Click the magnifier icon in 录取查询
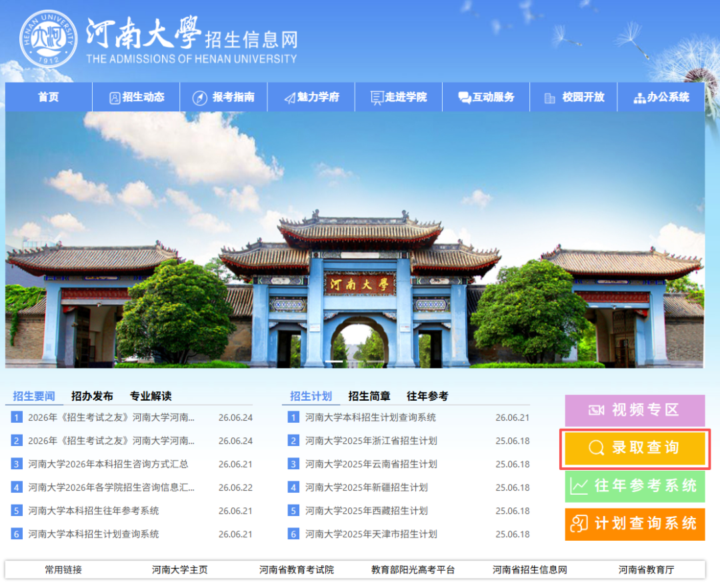This screenshot has height=588, width=720. (x=597, y=447)
